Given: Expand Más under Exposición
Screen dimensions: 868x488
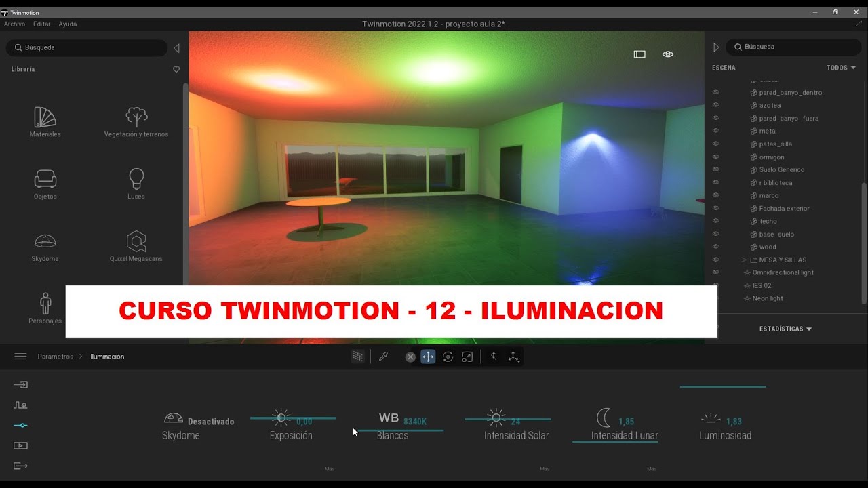Looking at the screenshot, I should [x=330, y=469].
